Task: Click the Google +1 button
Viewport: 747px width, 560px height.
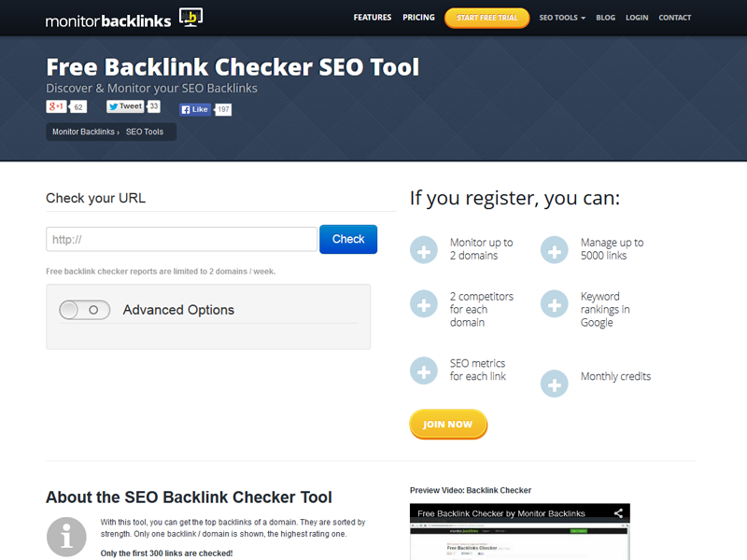Action: tap(56, 106)
